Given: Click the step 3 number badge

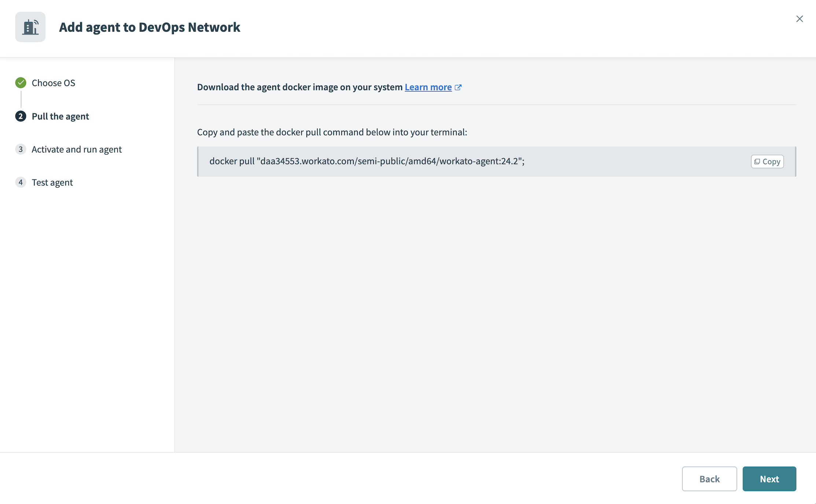Looking at the screenshot, I should (21, 149).
